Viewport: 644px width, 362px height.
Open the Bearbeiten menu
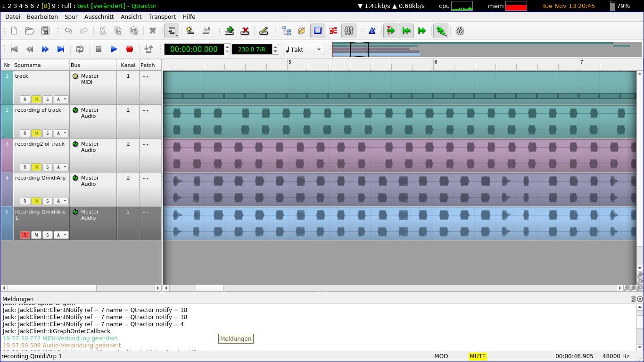click(42, 16)
